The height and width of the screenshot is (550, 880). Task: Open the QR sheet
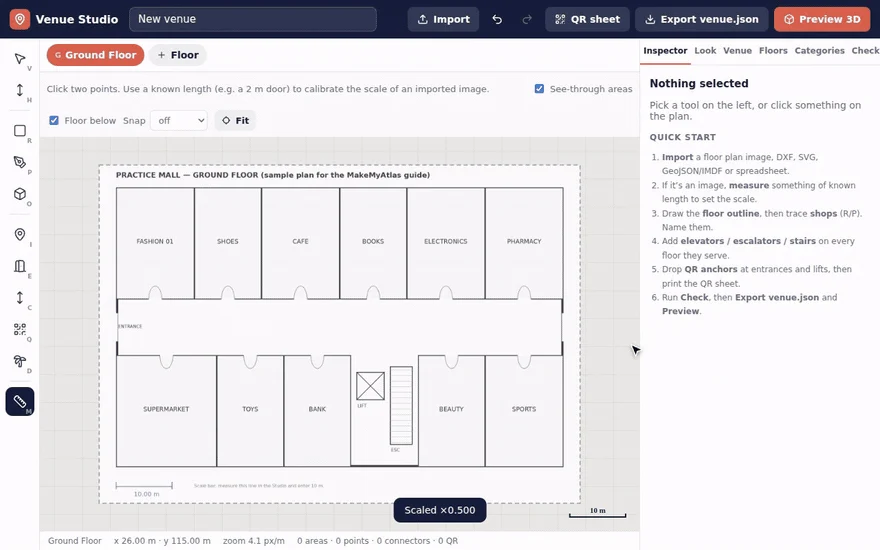point(588,19)
